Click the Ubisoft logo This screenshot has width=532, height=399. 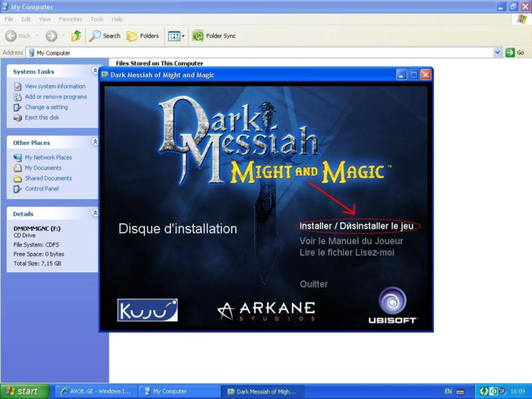393,305
